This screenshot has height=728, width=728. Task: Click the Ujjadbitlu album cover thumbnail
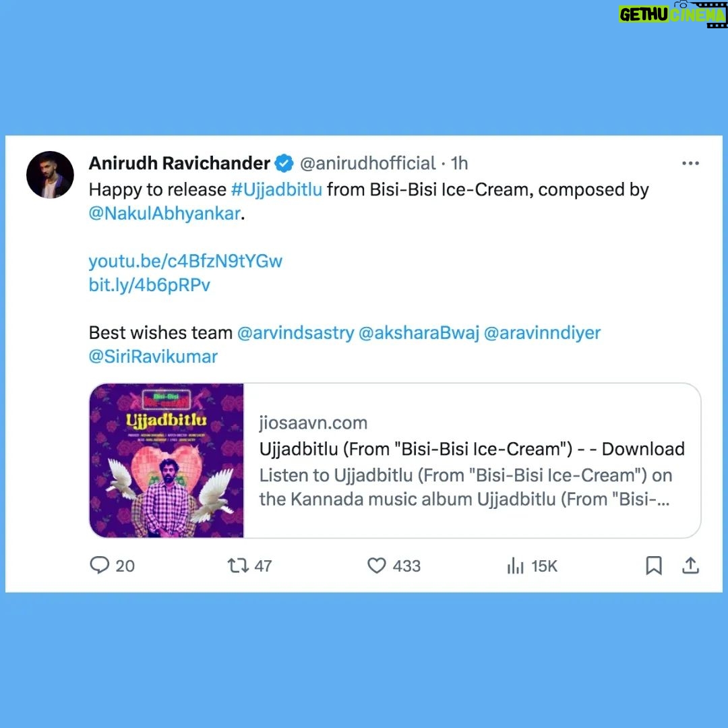pyautogui.click(x=166, y=460)
